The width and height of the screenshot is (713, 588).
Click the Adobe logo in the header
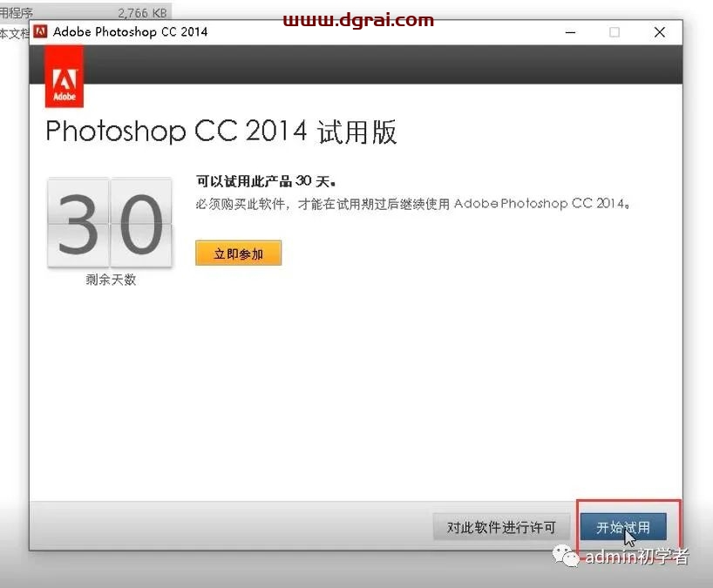coord(65,78)
